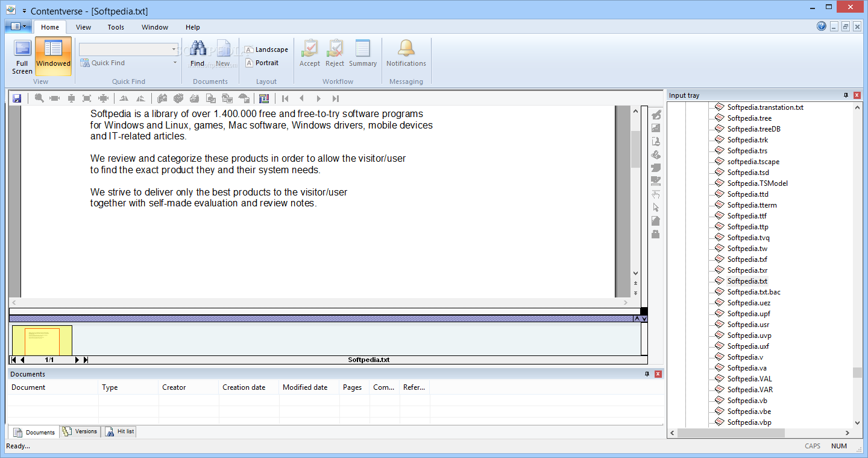Open quick access toolbar customize arrow
The height and width of the screenshot is (458, 868).
(24, 11)
